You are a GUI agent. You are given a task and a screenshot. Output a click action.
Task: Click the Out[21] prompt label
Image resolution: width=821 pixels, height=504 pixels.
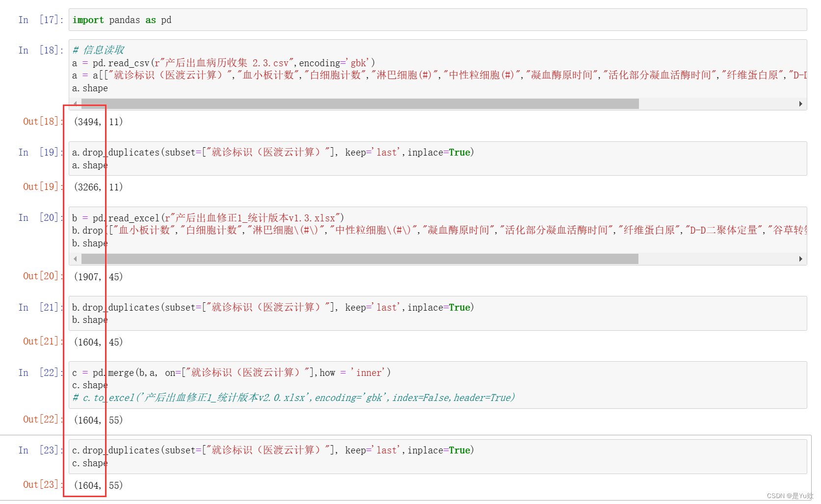tap(43, 341)
